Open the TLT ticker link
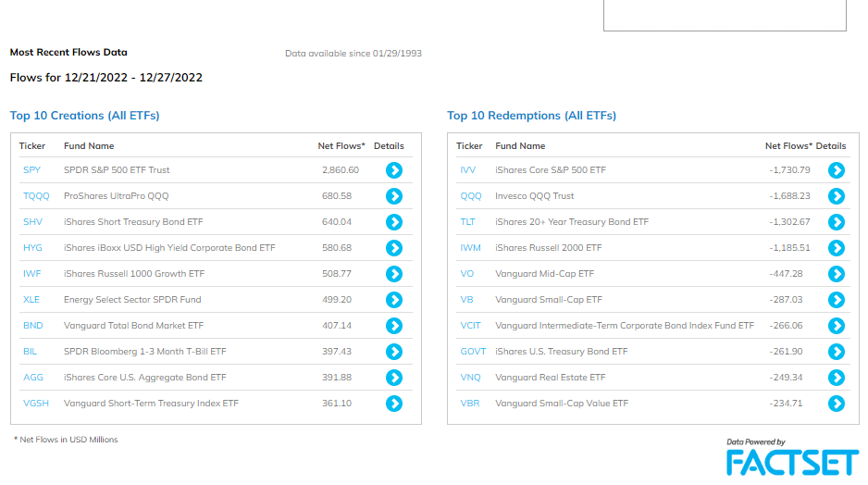Image resolution: width=868 pixels, height=485 pixels. pyautogui.click(x=467, y=222)
